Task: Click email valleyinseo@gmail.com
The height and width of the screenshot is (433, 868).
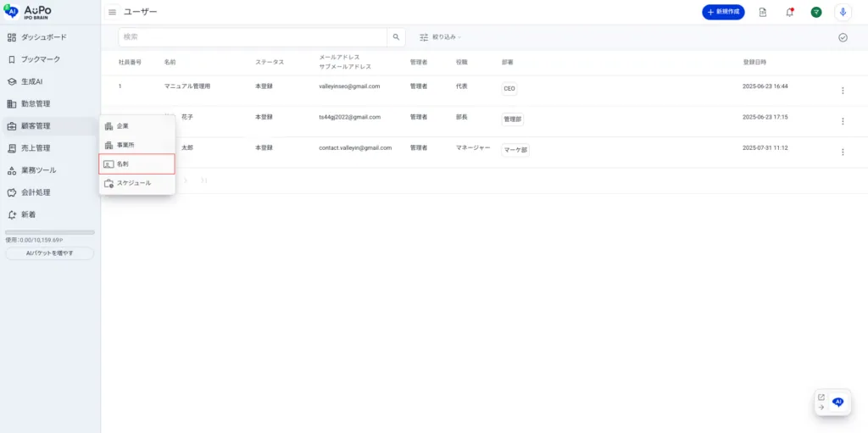Action: [x=349, y=86]
